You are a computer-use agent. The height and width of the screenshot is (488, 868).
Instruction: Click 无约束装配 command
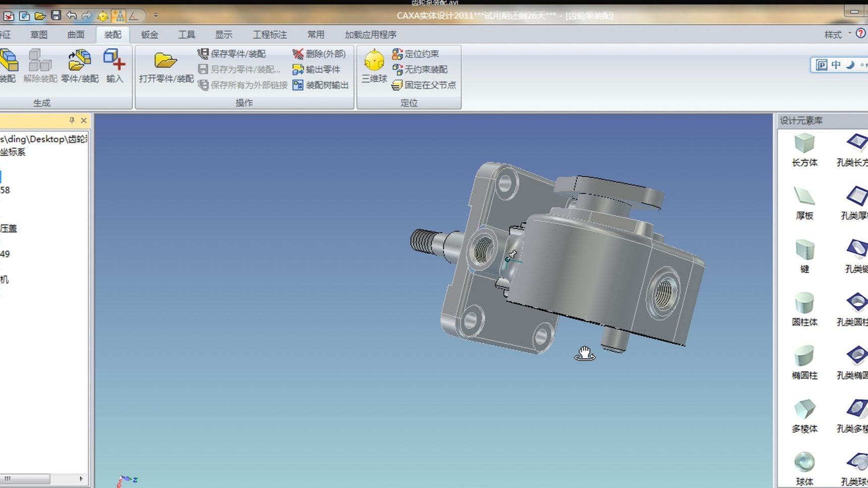[x=420, y=69]
